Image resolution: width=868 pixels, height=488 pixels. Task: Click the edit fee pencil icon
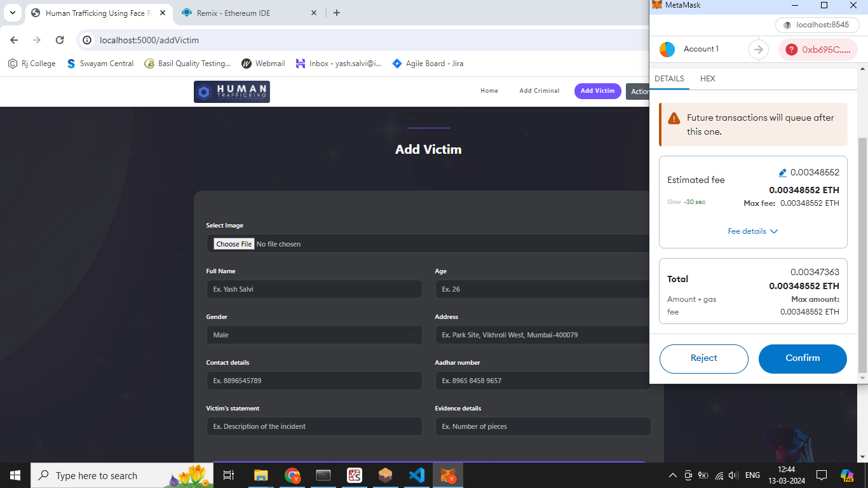click(x=783, y=173)
